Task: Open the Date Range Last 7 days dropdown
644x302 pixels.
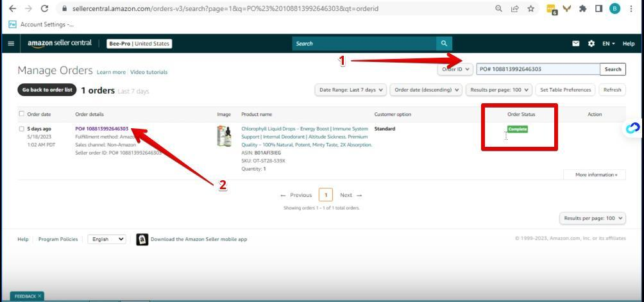Action: pyautogui.click(x=350, y=90)
